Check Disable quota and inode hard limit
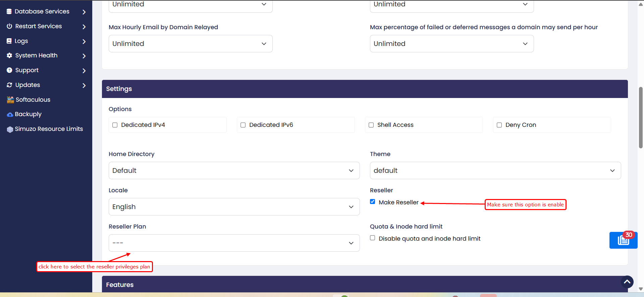Viewport: 644px width, 297px height. tap(372, 238)
